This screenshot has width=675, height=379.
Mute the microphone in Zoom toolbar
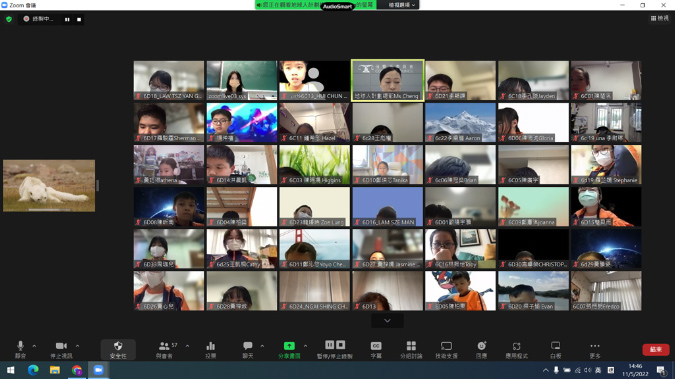20,349
